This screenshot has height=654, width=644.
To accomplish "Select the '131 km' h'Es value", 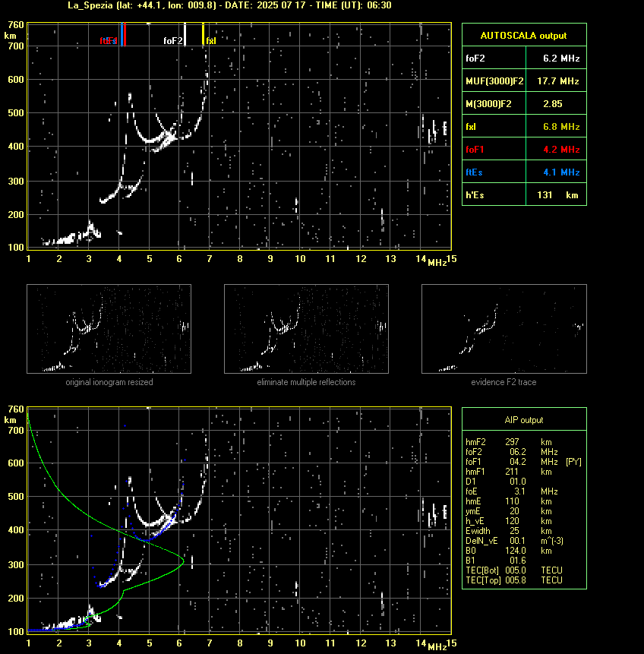I will click(x=557, y=194).
